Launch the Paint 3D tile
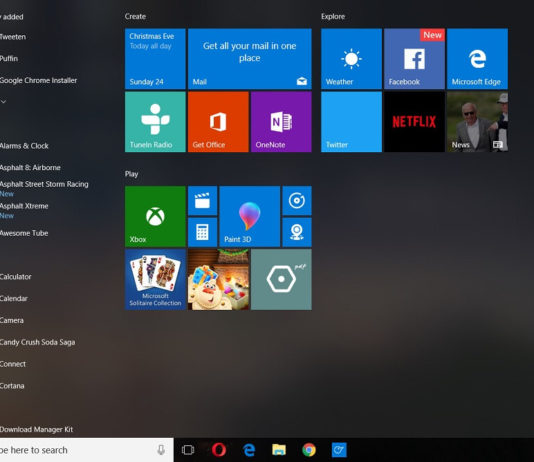The image size is (534, 462). coord(250,217)
